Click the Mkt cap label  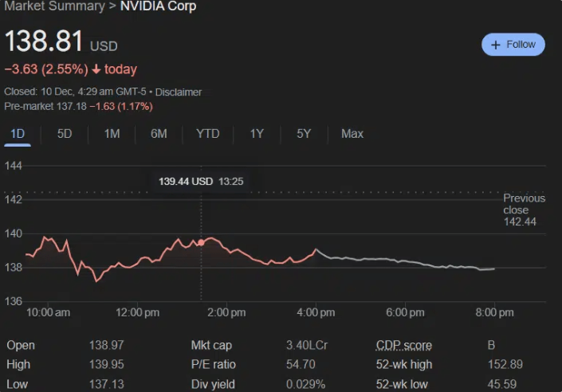click(211, 345)
